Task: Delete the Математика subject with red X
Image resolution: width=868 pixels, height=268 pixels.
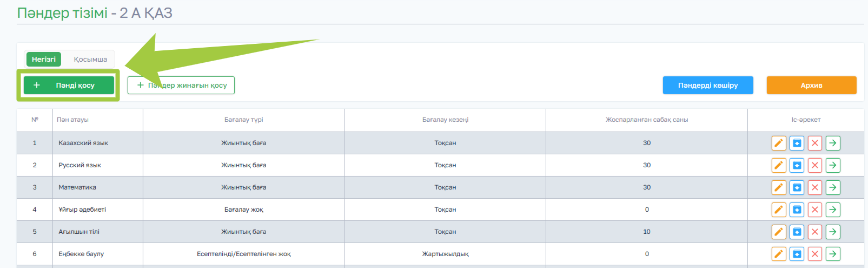Action: tap(815, 187)
